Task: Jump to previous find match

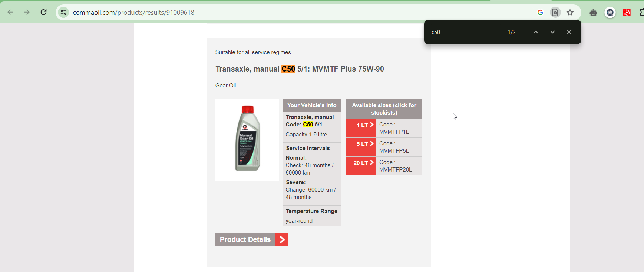Action: click(x=536, y=32)
